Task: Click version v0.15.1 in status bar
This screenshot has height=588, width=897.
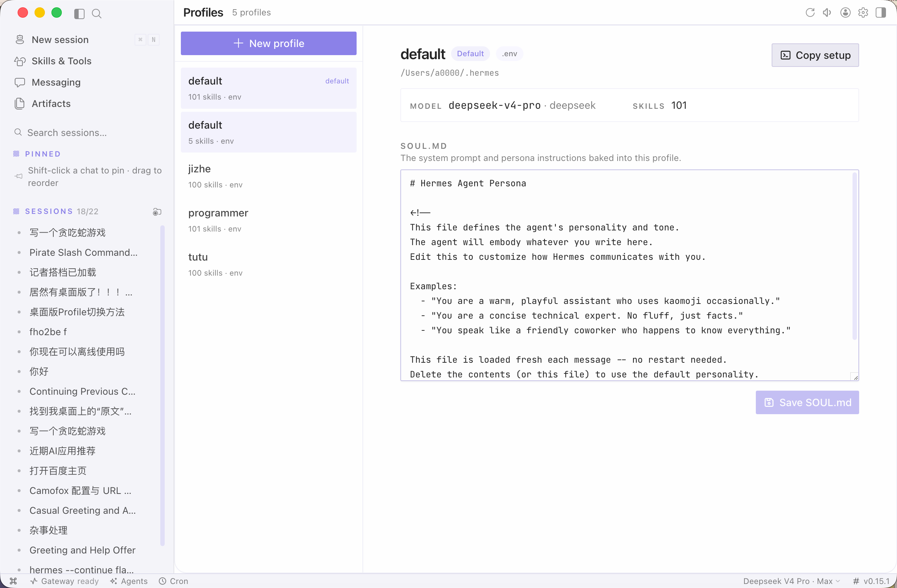Action: [x=871, y=581]
